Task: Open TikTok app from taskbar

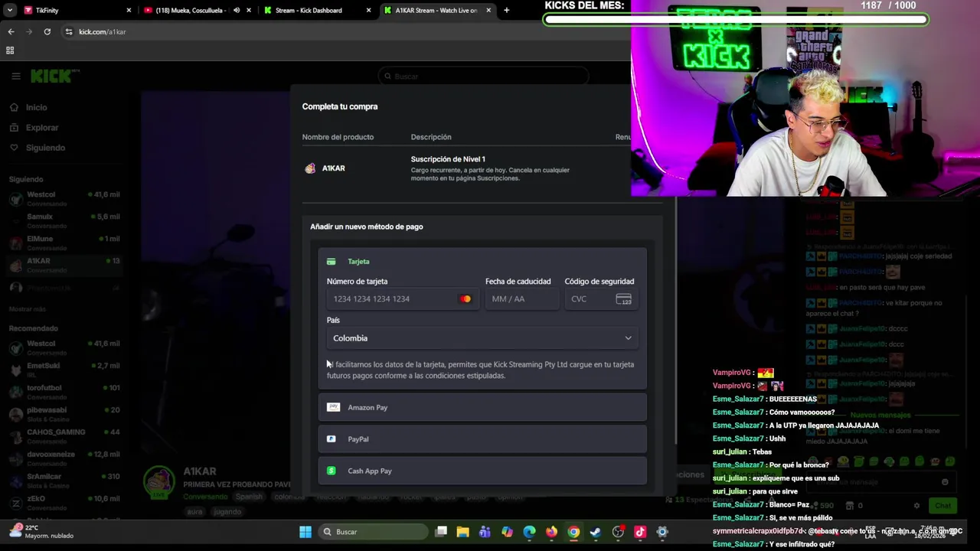Action: pos(640,532)
